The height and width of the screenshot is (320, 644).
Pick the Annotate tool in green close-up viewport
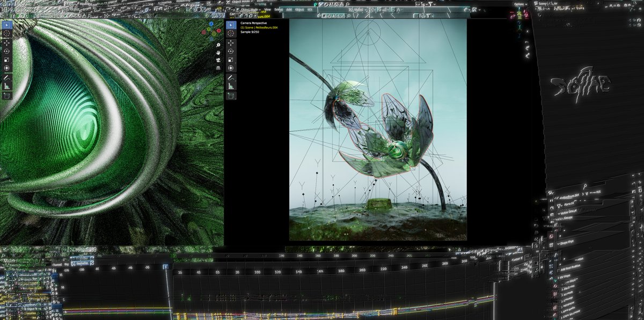[x=6, y=78]
